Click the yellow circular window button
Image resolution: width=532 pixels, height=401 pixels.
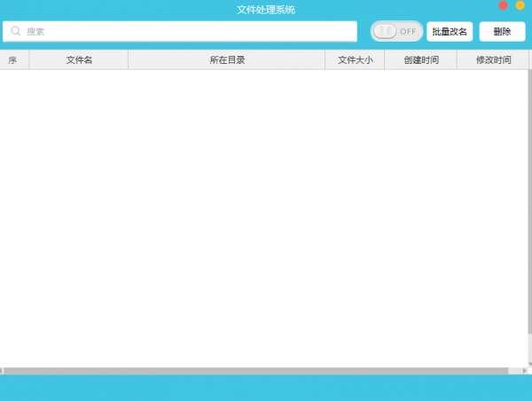click(x=520, y=5)
